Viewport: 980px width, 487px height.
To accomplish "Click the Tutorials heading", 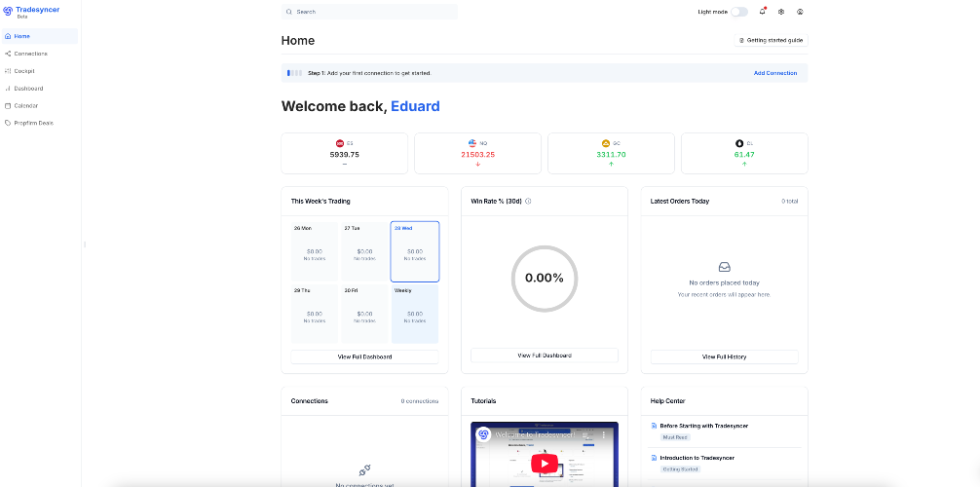I will [x=483, y=401].
